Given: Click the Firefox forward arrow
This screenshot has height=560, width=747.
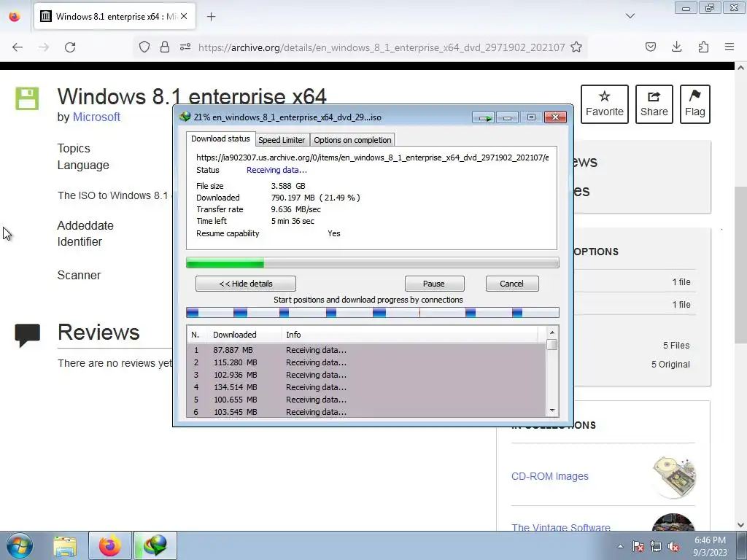Looking at the screenshot, I should (44, 47).
